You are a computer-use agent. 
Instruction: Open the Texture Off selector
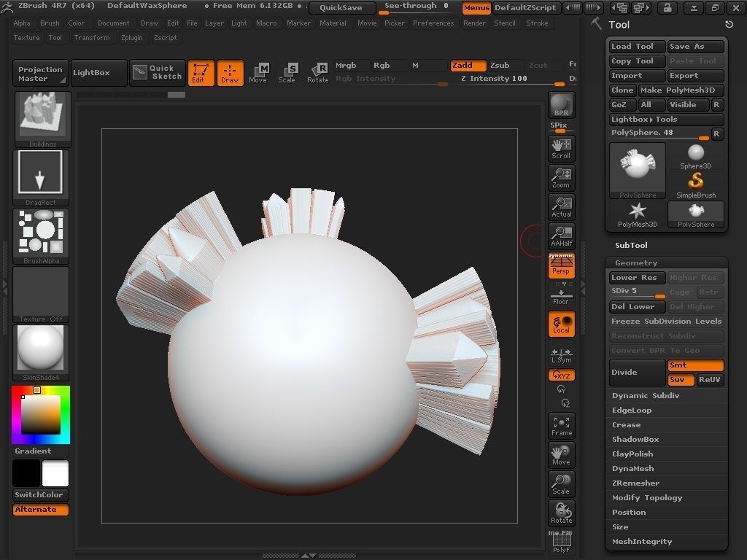coord(41,295)
